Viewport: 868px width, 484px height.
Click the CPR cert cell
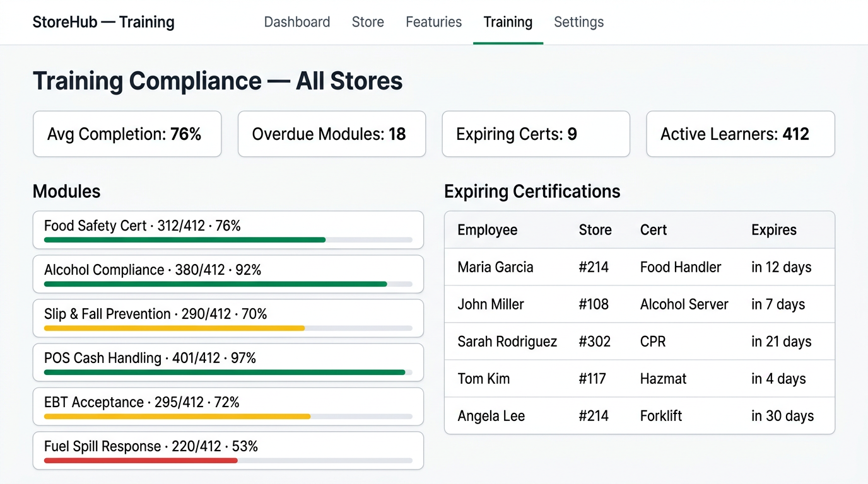point(653,342)
